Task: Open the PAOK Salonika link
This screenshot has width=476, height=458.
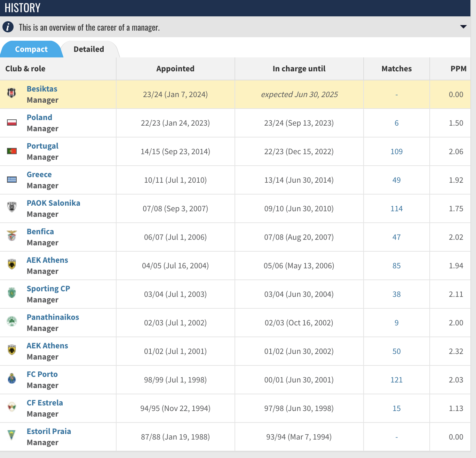Action: [53, 203]
